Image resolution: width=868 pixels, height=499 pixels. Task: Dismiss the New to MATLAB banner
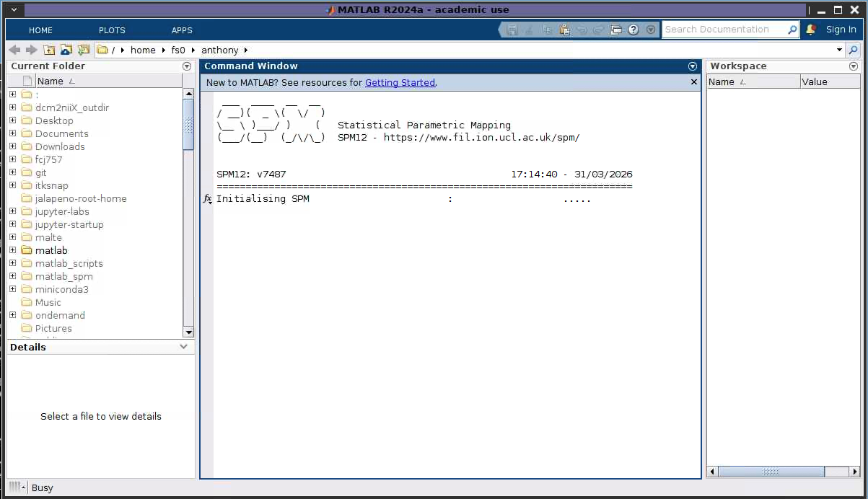[693, 81]
